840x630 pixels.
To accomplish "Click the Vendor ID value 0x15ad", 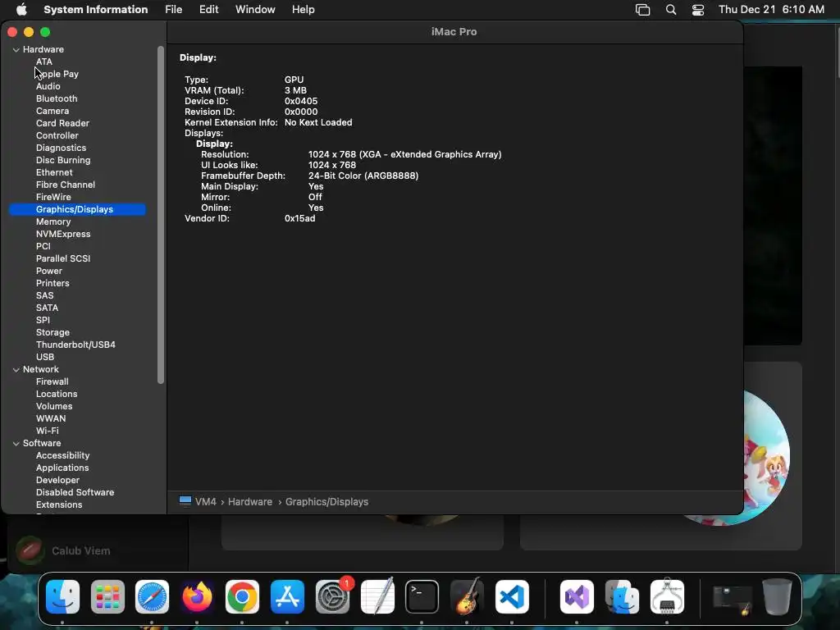I will 300,218.
